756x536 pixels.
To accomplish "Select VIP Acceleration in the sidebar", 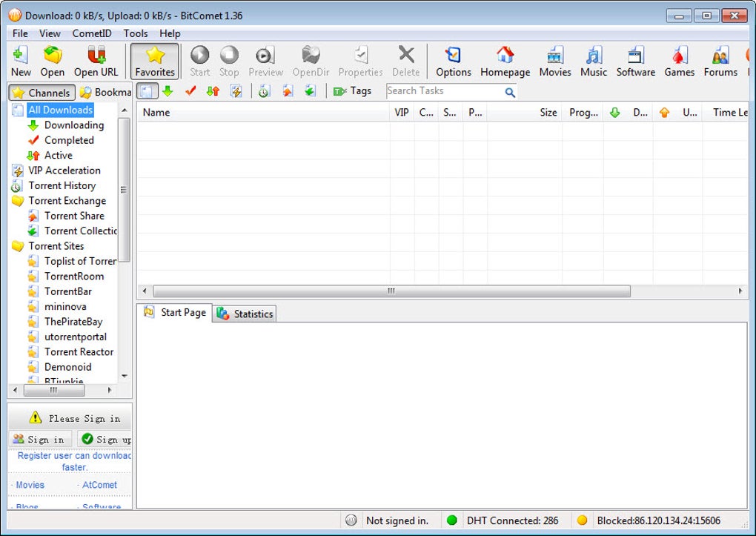I will (64, 171).
